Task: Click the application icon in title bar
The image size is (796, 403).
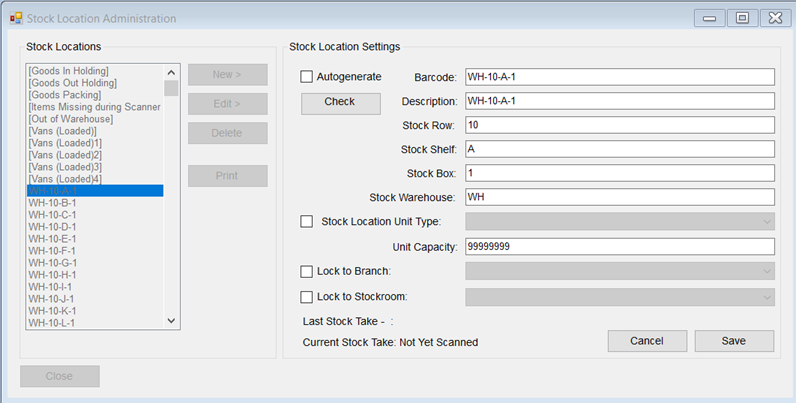Action: 15,18
